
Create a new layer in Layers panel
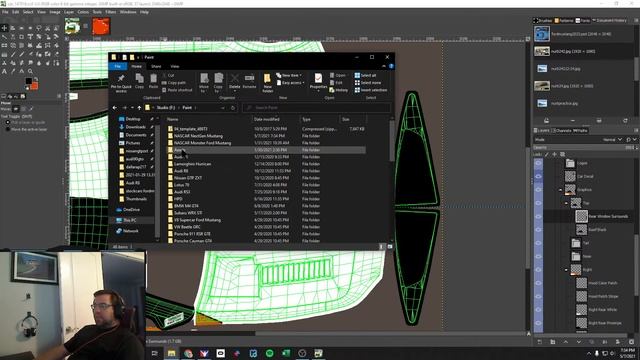coord(540,342)
